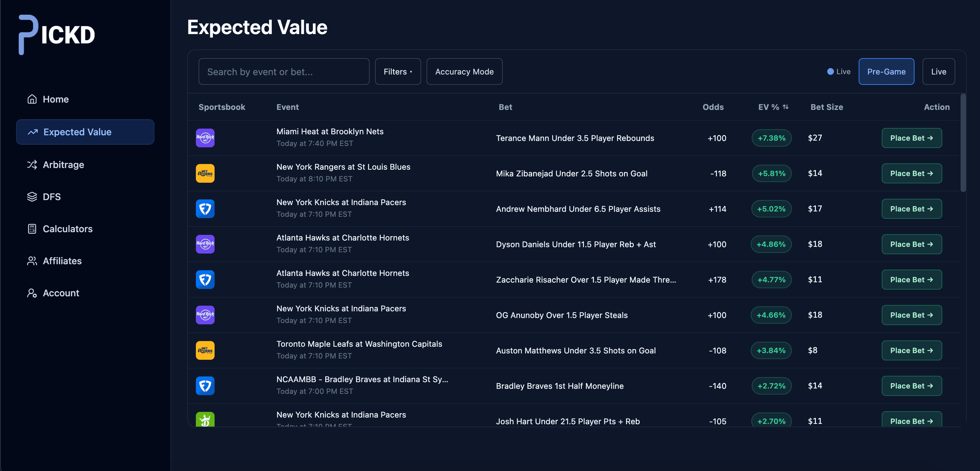Place bet on Terance Mann Under 3.5 Rebounds
Viewport: 980px width, 471px height.
coord(911,138)
